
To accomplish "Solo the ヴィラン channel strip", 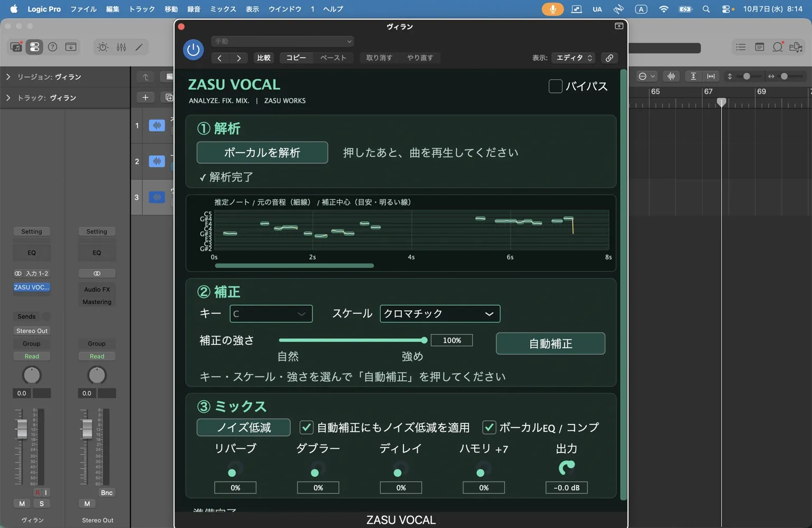I will (x=41, y=504).
